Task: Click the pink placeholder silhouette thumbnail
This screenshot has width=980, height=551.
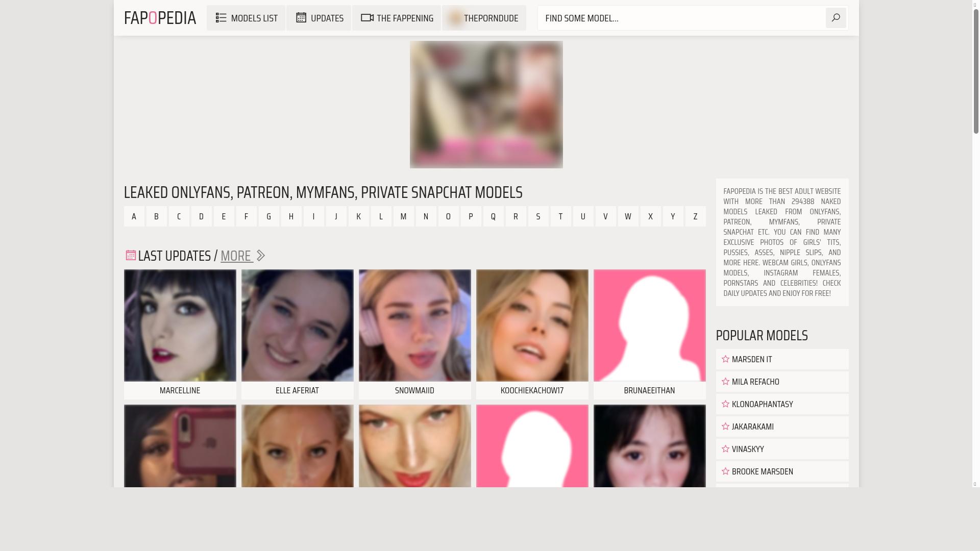Action: 649,325
